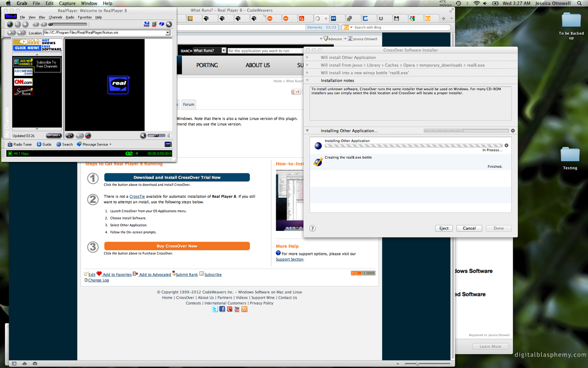The height and width of the screenshot is (368, 588).
Task: Open the Screening Room channel
Action: (23, 92)
